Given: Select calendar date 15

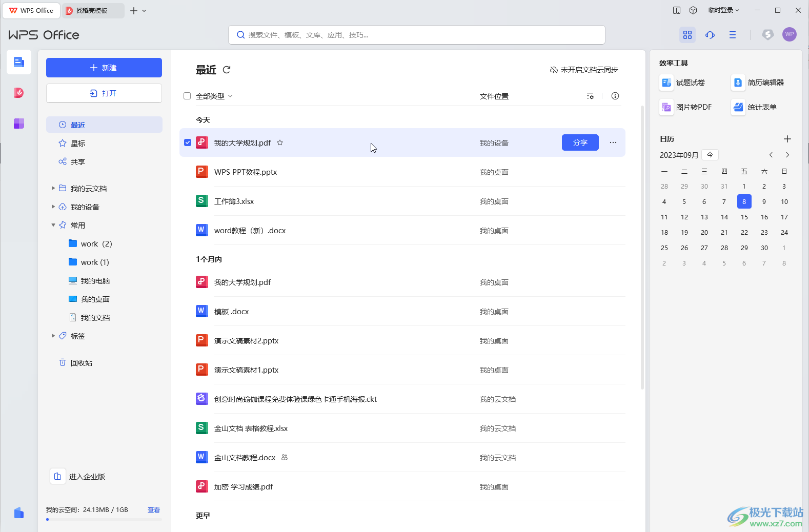Looking at the screenshot, I should [x=744, y=217].
